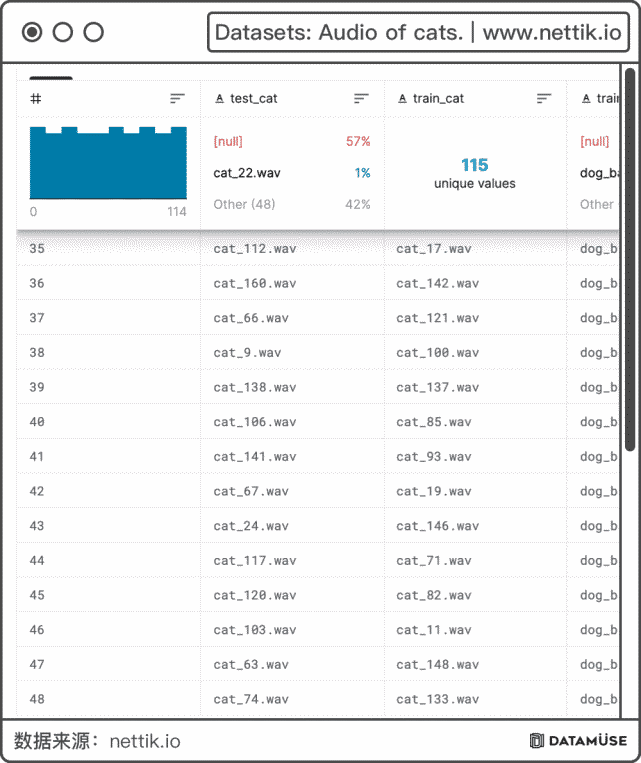The height and width of the screenshot is (763, 641).
Task: Select row number 40
Action: tap(37, 422)
